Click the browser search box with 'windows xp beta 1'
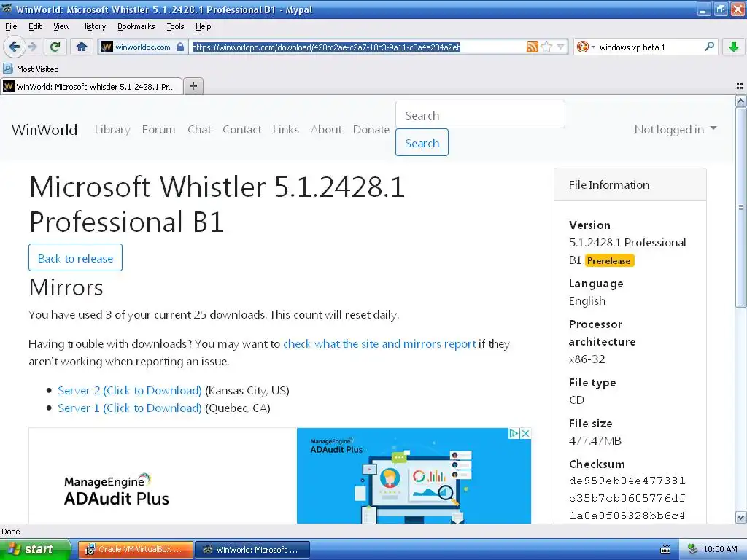747x560 pixels. pyautogui.click(x=648, y=47)
